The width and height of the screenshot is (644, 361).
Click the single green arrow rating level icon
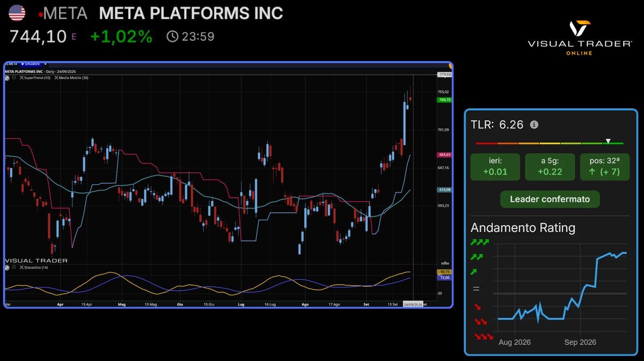click(474, 272)
